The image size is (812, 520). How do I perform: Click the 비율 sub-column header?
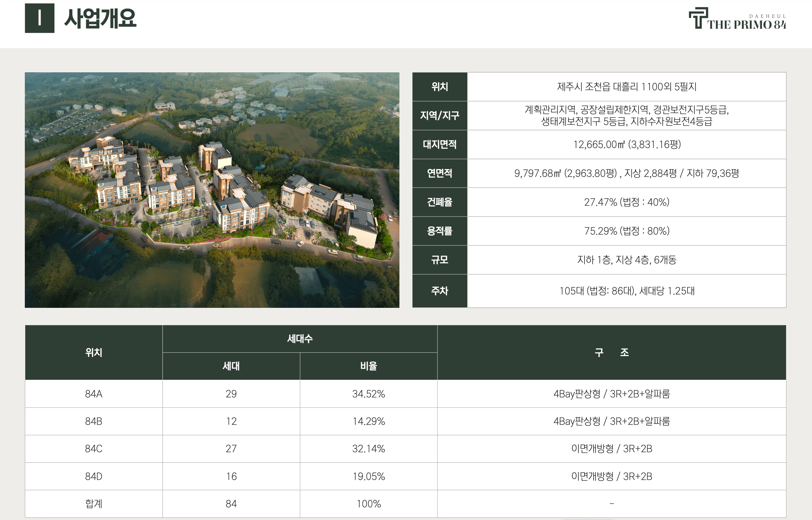[x=368, y=366]
